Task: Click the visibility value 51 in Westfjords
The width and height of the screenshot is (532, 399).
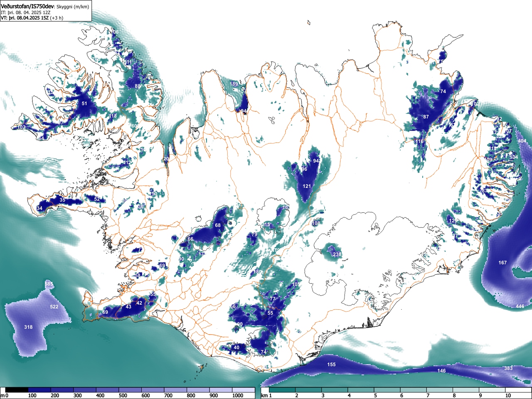Action: (x=84, y=103)
